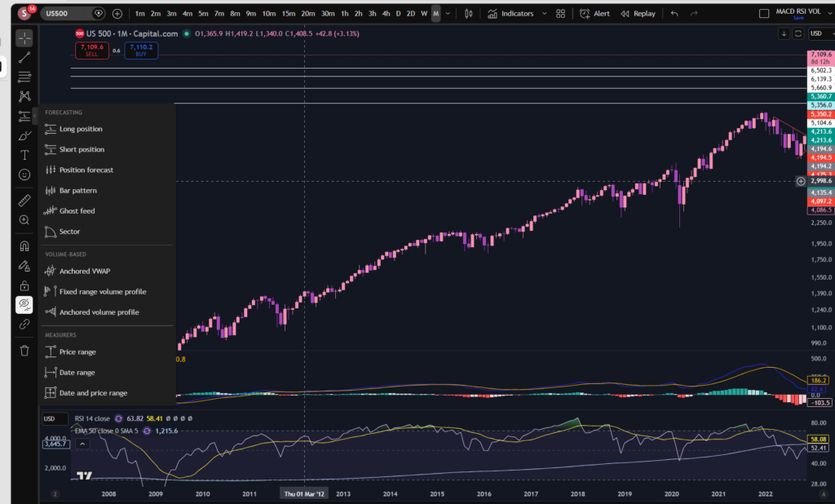This screenshot has height=504, width=835.
Task: Select the Text annotation tool
Action: tap(24, 155)
